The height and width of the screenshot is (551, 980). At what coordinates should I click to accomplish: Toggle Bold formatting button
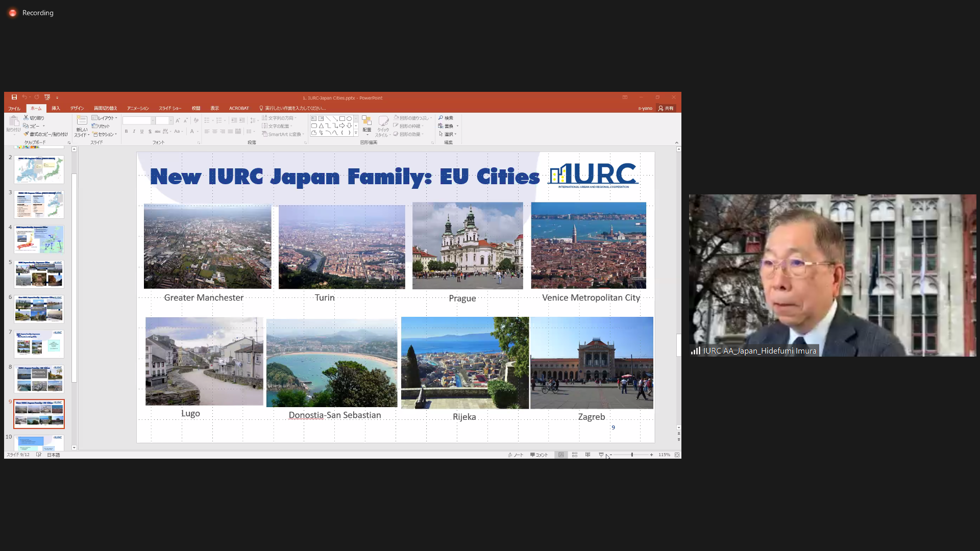tap(126, 132)
